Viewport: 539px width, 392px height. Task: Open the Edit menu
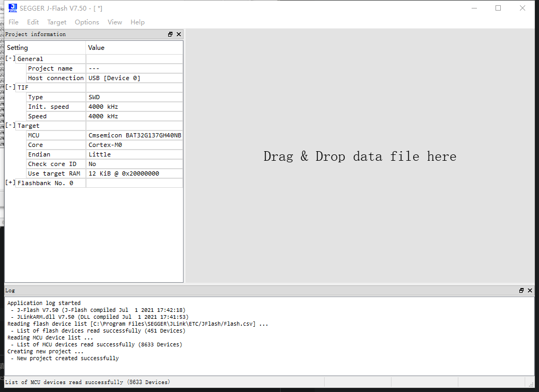pos(33,22)
